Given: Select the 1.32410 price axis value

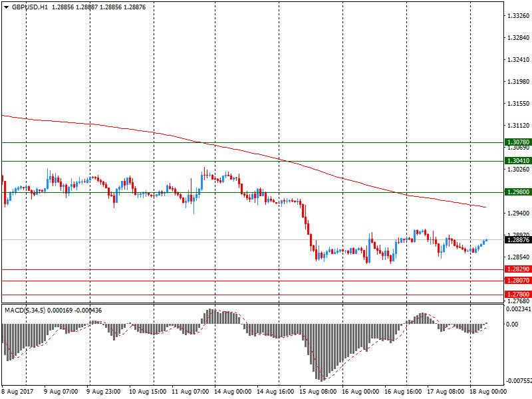Looking at the screenshot, I should point(519,60).
